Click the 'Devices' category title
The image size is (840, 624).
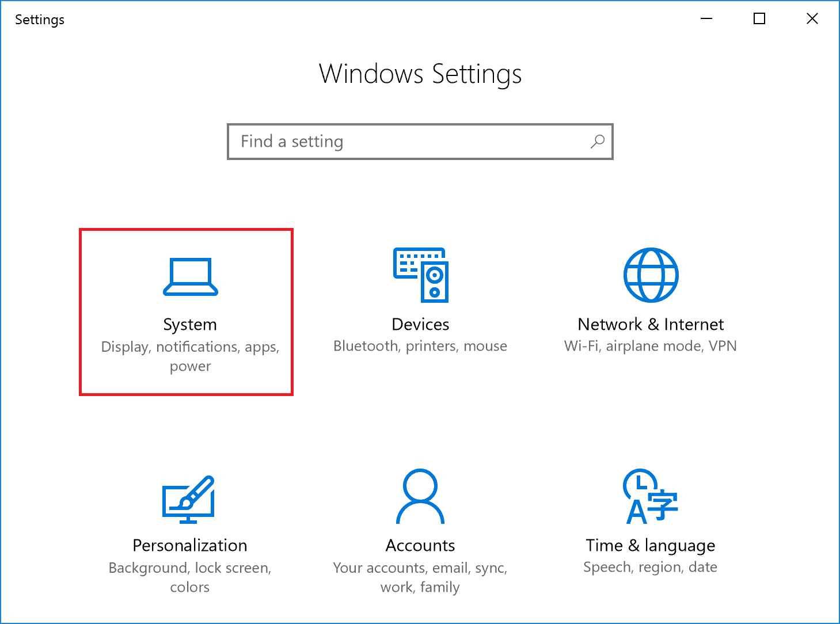click(420, 324)
